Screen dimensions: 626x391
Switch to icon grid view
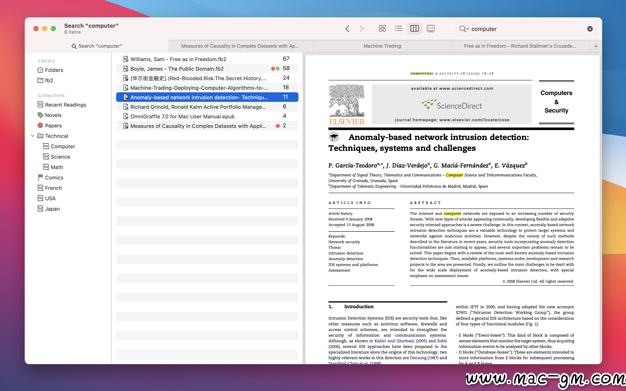click(382, 28)
